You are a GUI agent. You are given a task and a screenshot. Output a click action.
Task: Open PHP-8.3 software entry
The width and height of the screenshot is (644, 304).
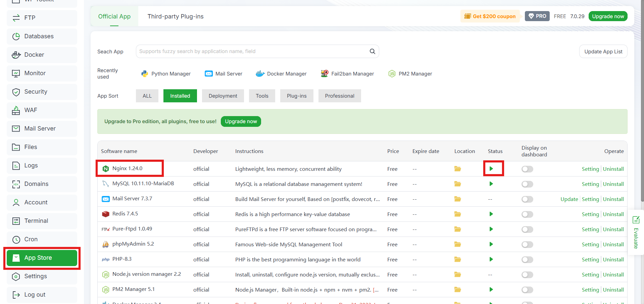(x=122, y=259)
